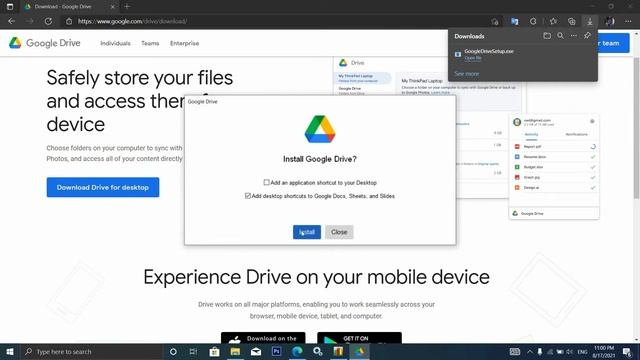Image resolution: width=640 pixels, height=360 pixels.
Task: Click search icon in Downloads panel
Action: [560, 36]
